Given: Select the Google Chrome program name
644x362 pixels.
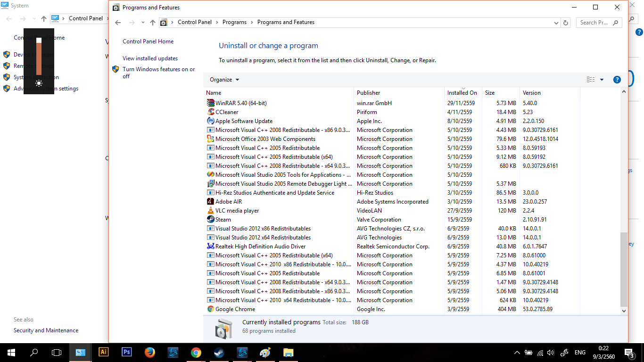Looking at the screenshot, I should click(235, 309).
